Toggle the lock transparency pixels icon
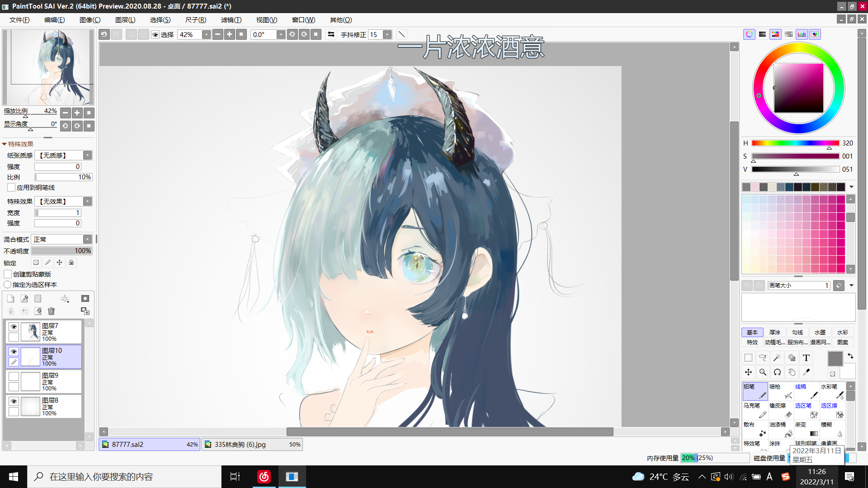Screen dimensions: 868x488 coord(36,263)
